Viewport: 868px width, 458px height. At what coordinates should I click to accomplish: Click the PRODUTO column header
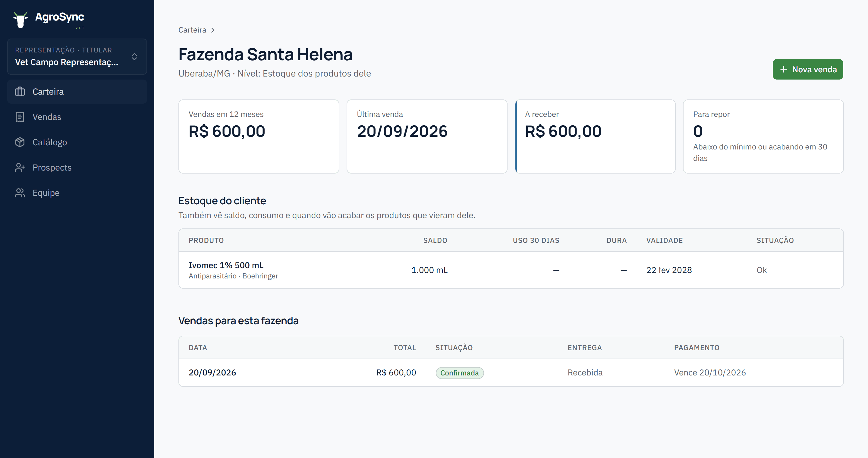[206, 240]
